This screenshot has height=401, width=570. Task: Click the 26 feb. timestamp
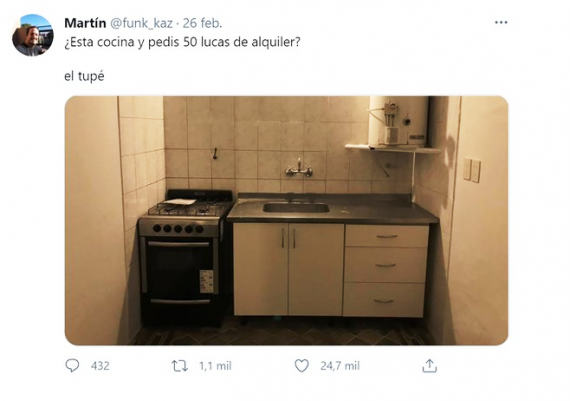(x=202, y=23)
